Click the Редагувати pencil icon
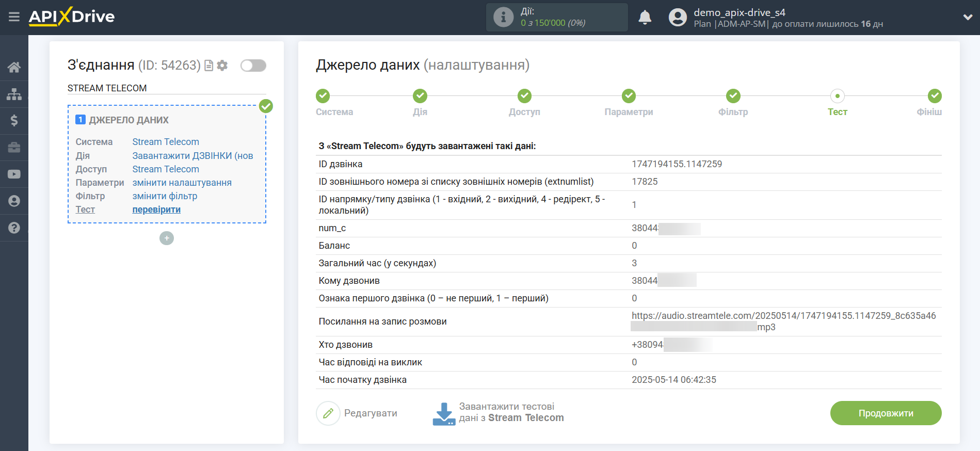 click(x=328, y=413)
